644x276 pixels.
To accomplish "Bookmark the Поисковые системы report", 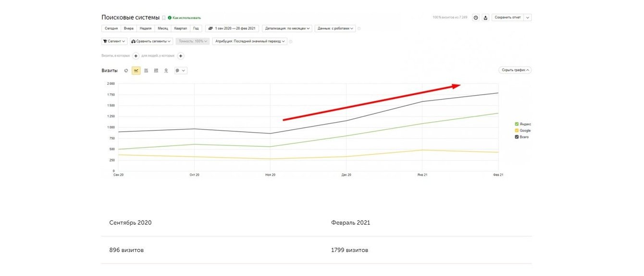I will (164, 18).
